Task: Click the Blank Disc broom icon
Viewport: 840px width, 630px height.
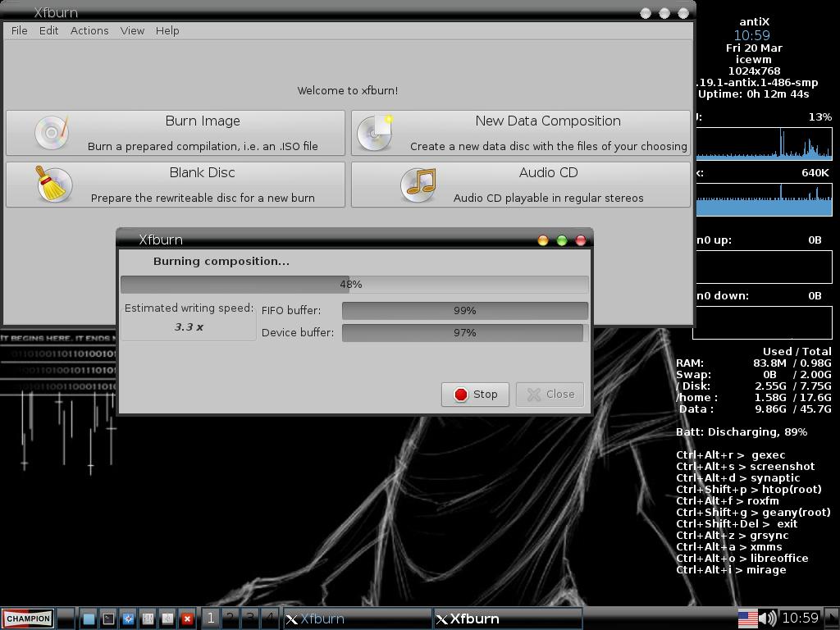Action: pos(52,184)
